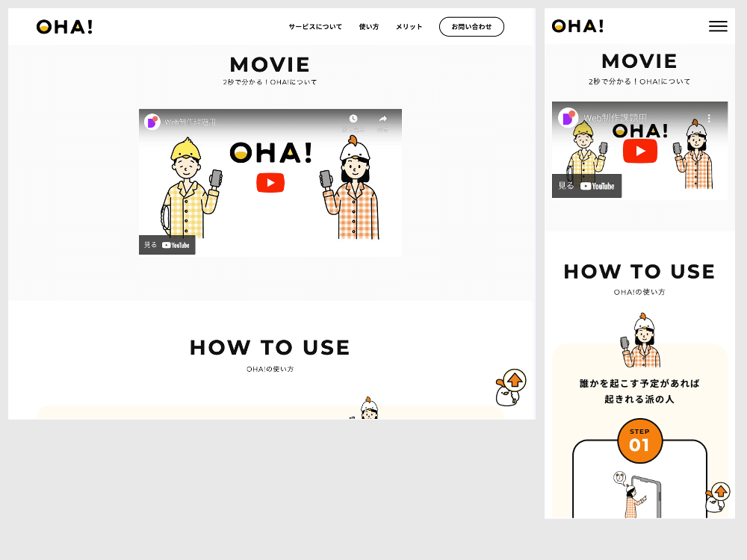Viewport: 747px width, 560px height.
Task: Go to the 使い方 nav item
Action: 369,27
